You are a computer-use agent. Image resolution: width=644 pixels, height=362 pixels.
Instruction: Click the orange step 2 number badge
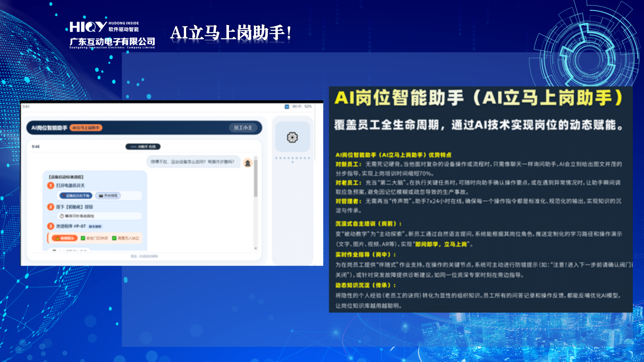coord(51,207)
